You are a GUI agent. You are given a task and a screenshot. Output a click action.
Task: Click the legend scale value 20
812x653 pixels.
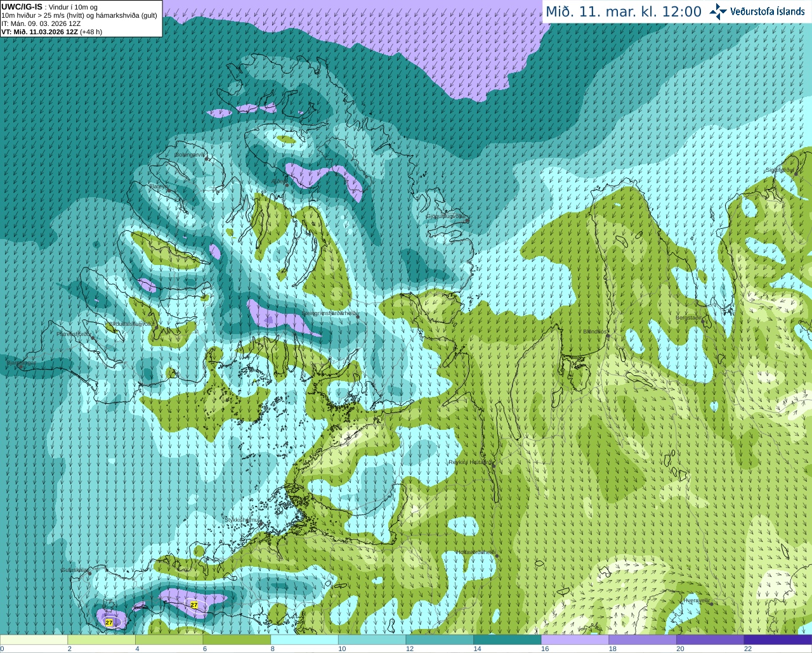tap(680, 649)
